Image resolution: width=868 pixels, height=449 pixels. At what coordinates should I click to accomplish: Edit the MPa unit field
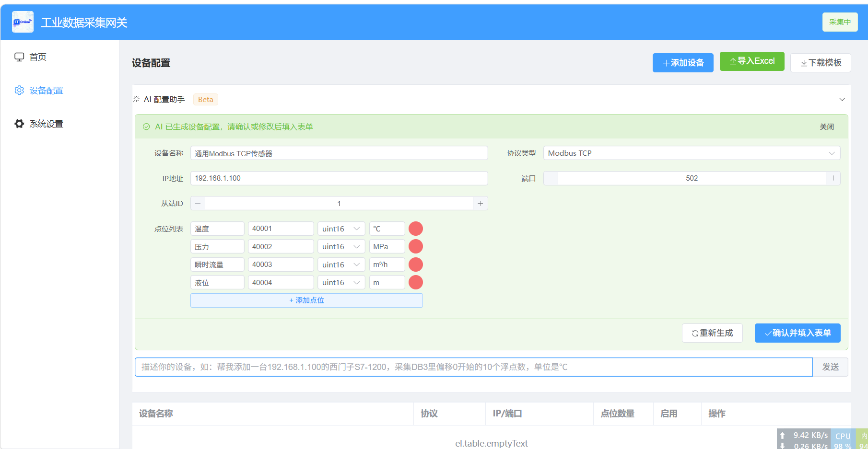point(387,247)
